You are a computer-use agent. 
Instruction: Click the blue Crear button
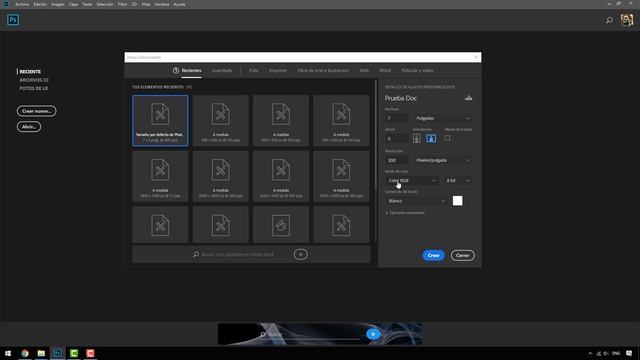click(433, 256)
